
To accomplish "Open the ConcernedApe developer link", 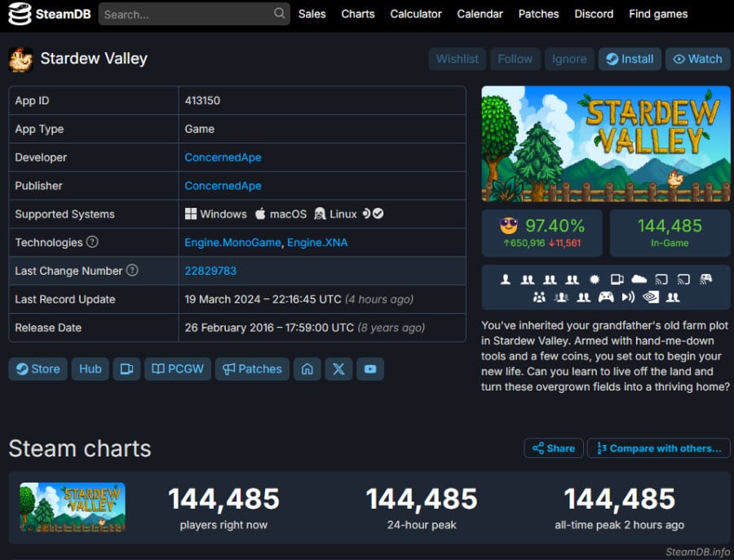I will (223, 157).
